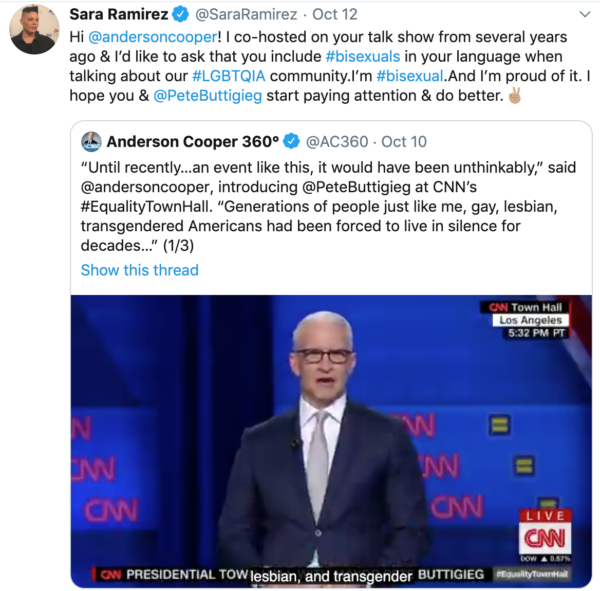This screenshot has width=600, height=591.
Task: Open the Oct 12 tweet timestamp
Action: pyautogui.click(x=335, y=15)
